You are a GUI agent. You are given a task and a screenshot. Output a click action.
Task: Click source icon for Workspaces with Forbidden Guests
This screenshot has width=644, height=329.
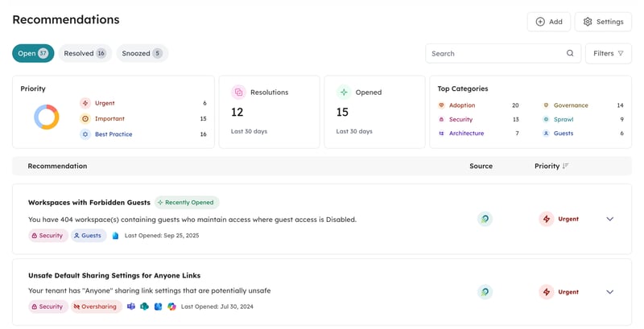pos(485,219)
